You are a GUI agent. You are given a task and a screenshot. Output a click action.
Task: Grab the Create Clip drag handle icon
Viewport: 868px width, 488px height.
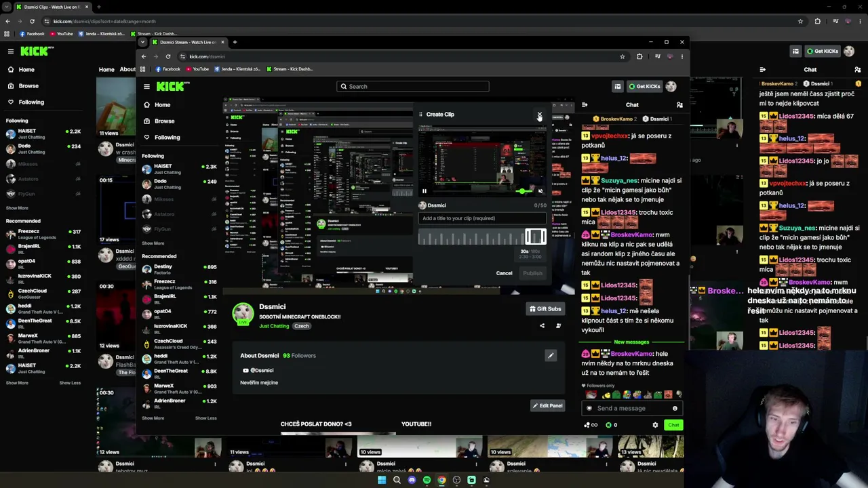420,115
